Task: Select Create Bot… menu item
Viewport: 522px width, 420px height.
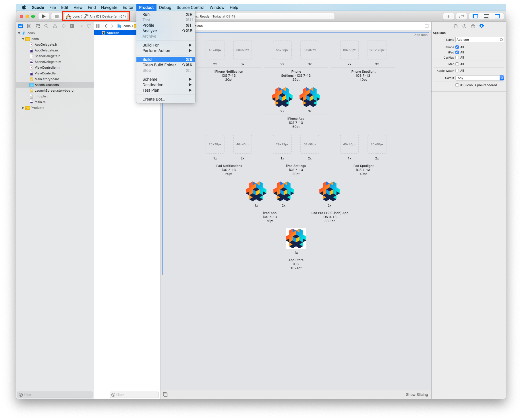Action: 166,99
